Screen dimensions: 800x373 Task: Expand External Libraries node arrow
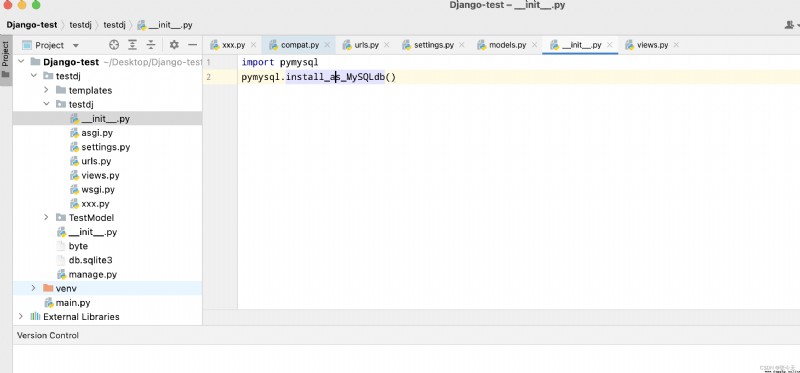tap(21, 316)
